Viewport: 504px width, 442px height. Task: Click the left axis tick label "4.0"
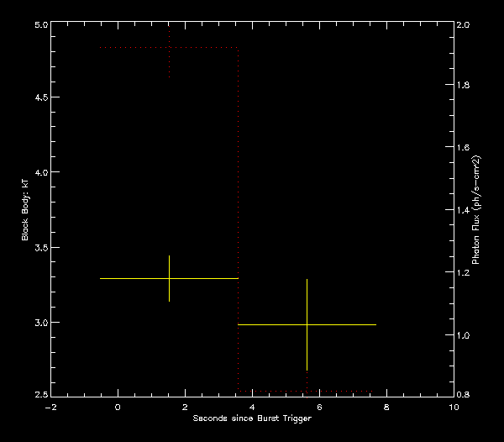(39, 172)
